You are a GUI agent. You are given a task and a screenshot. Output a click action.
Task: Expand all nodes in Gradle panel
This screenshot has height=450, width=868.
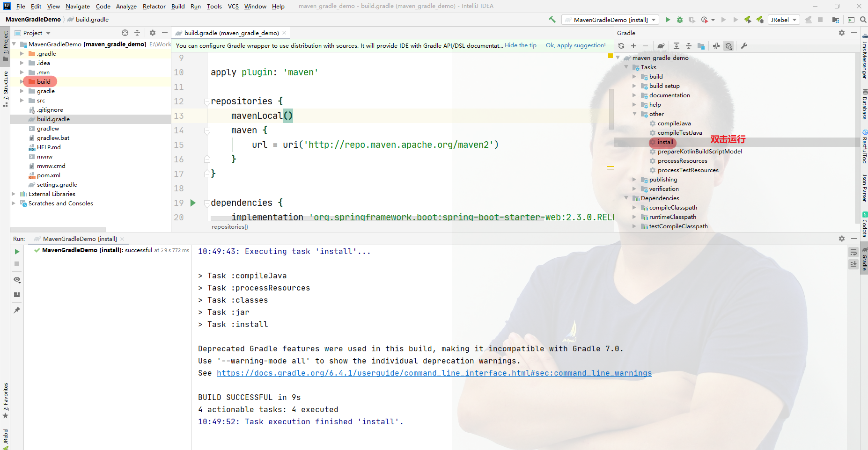(677, 46)
